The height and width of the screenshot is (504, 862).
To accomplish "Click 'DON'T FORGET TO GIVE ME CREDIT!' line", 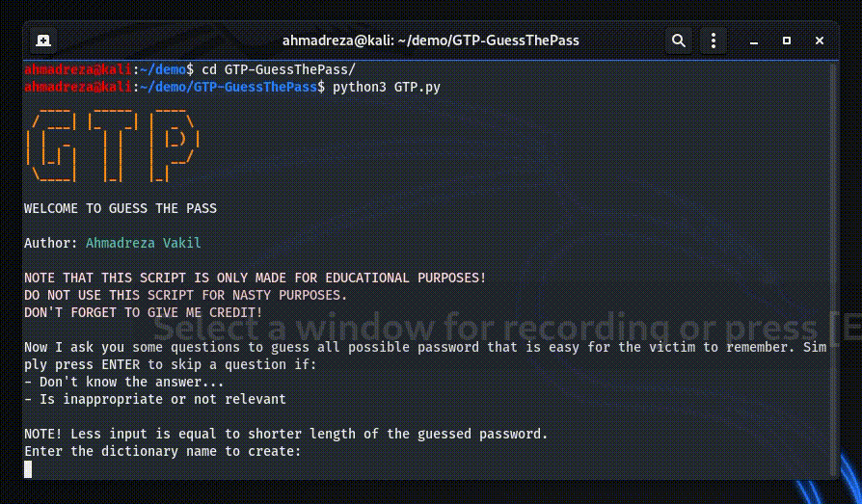I will [x=144, y=313].
